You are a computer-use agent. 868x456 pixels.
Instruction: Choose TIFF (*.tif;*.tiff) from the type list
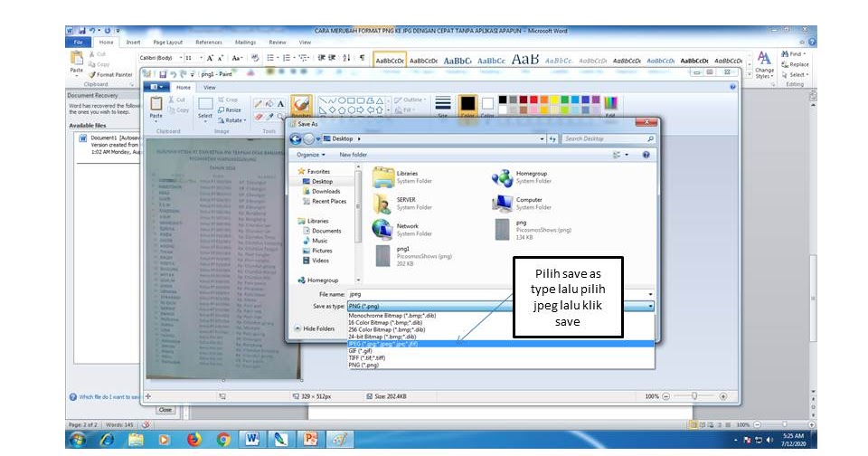tap(500, 358)
